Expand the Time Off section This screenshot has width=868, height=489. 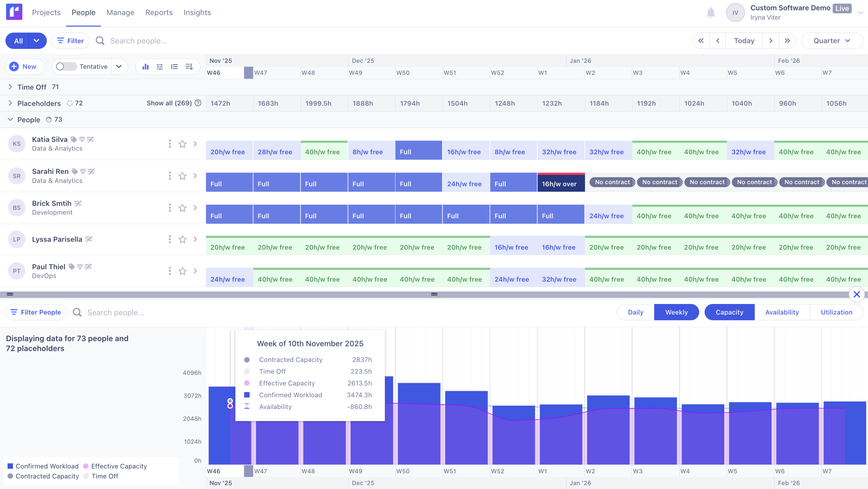(10, 87)
